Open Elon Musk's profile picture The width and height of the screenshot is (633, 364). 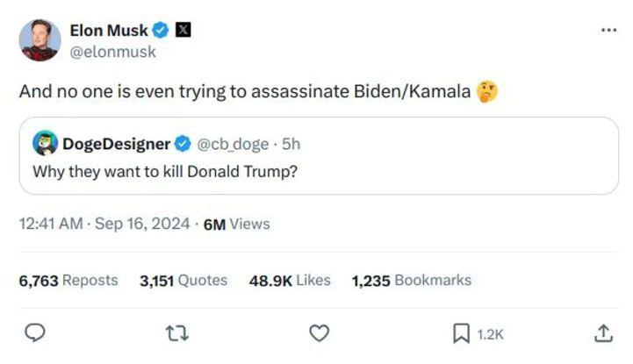coord(40,40)
